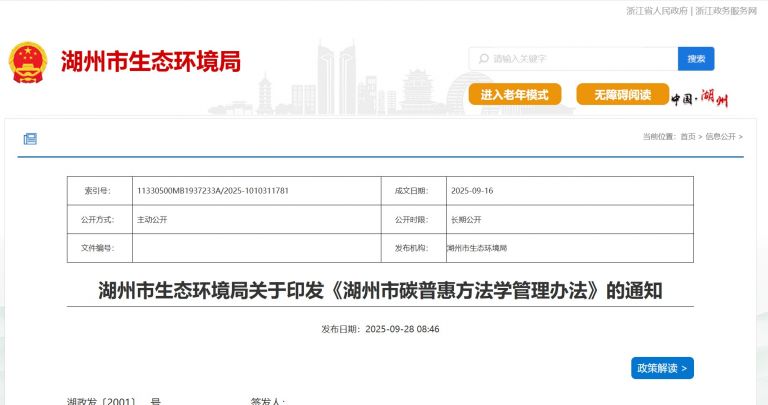Click the 发布日期 2025-09-28 timestamp
The height and width of the screenshot is (405, 768).
[380, 328]
